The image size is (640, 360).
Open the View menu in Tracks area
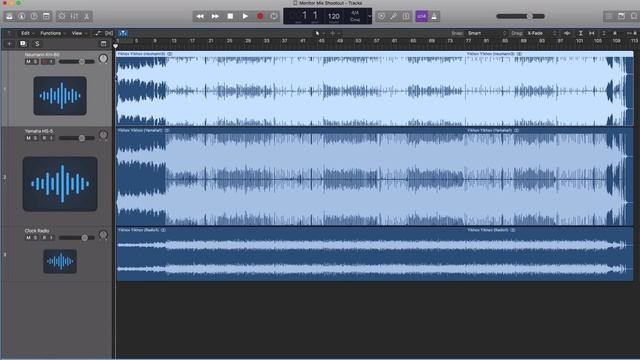[79, 33]
